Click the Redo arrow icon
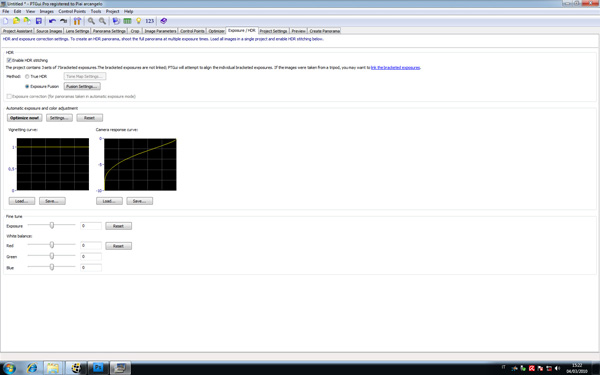Image resolution: width=600 pixels, height=375 pixels. [64, 21]
